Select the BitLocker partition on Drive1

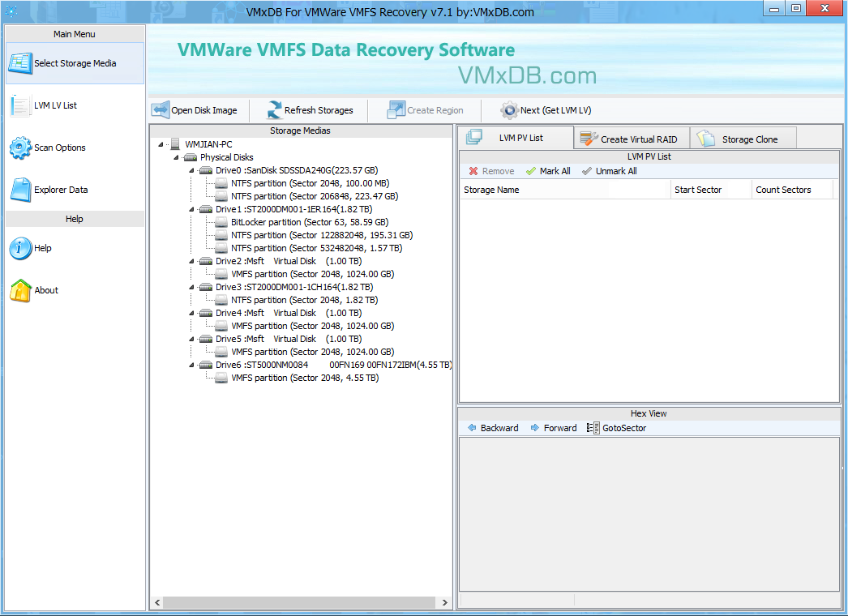[309, 222]
